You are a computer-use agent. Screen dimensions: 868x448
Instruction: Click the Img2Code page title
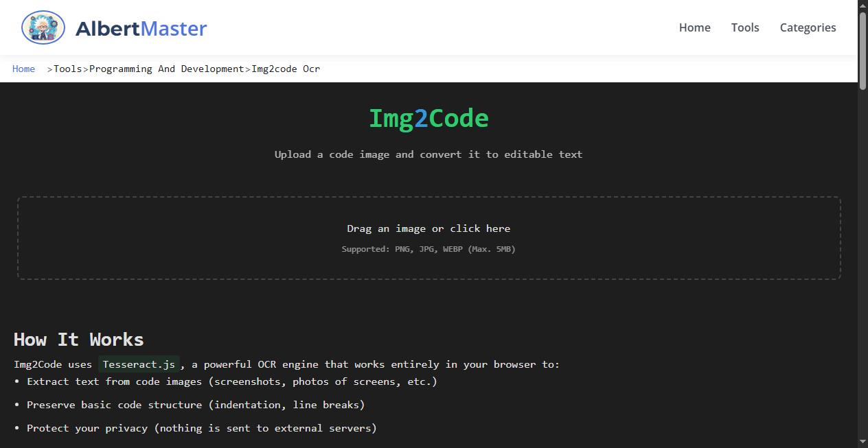pyautogui.click(x=429, y=117)
